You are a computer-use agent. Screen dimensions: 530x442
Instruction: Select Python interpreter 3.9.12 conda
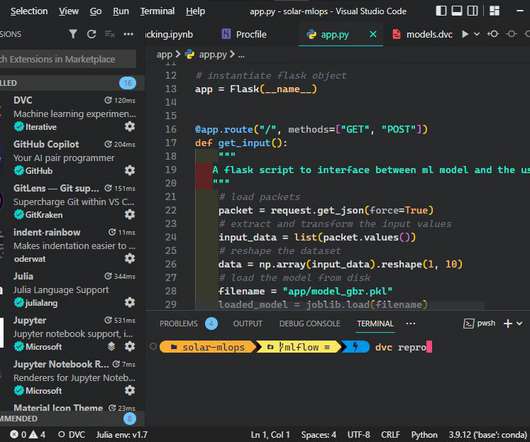(x=488, y=435)
